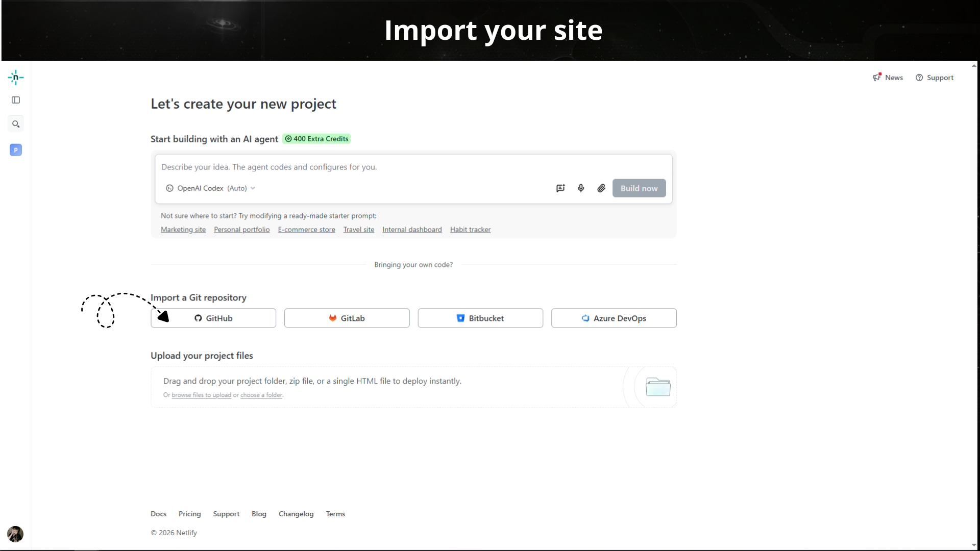980x551 pixels.
Task: Focus the describe your idea text field
Action: [413, 167]
